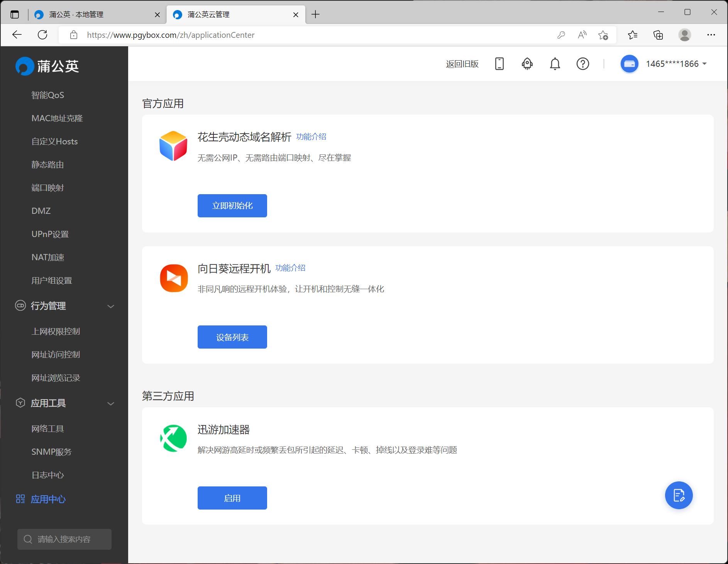Click the 行为管理 sidebar icon
The image size is (728, 564).
(x=20, y=306)
